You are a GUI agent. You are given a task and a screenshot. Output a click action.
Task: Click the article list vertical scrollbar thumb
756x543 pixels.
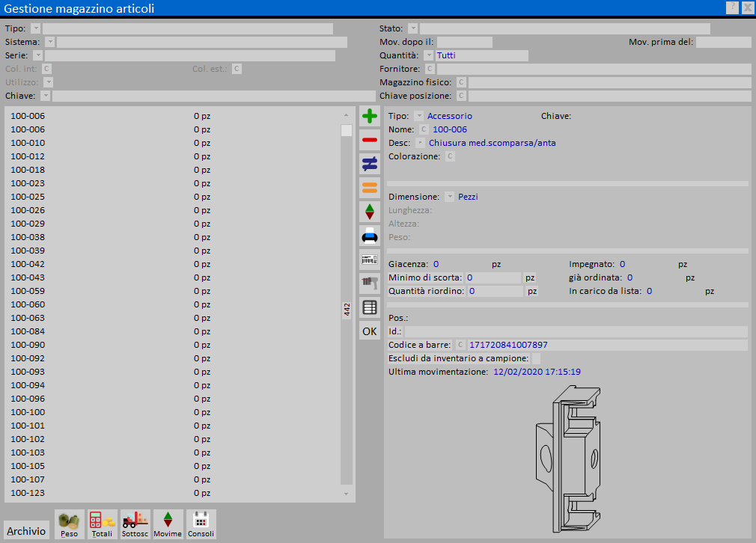346,131
